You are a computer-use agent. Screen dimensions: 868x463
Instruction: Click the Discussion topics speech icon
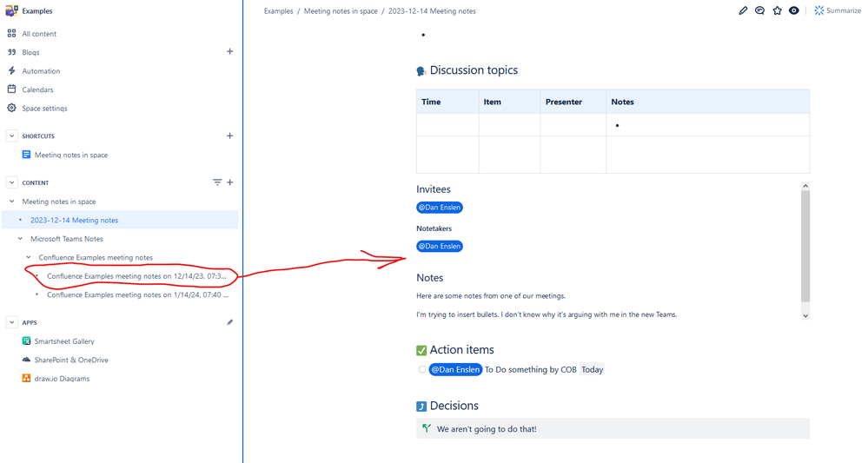pyautogui.click(x=421, y=71)
